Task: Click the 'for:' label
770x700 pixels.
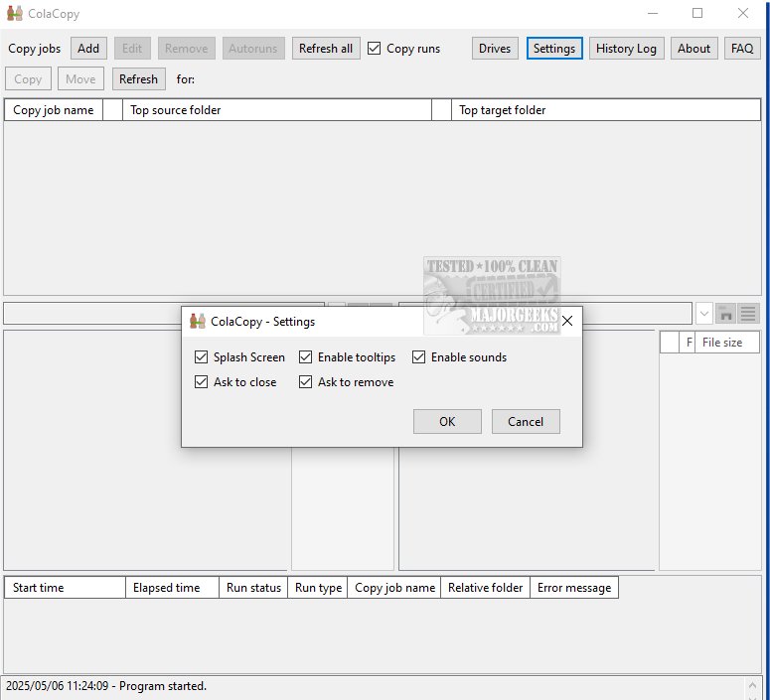Action: coord(186,79)
